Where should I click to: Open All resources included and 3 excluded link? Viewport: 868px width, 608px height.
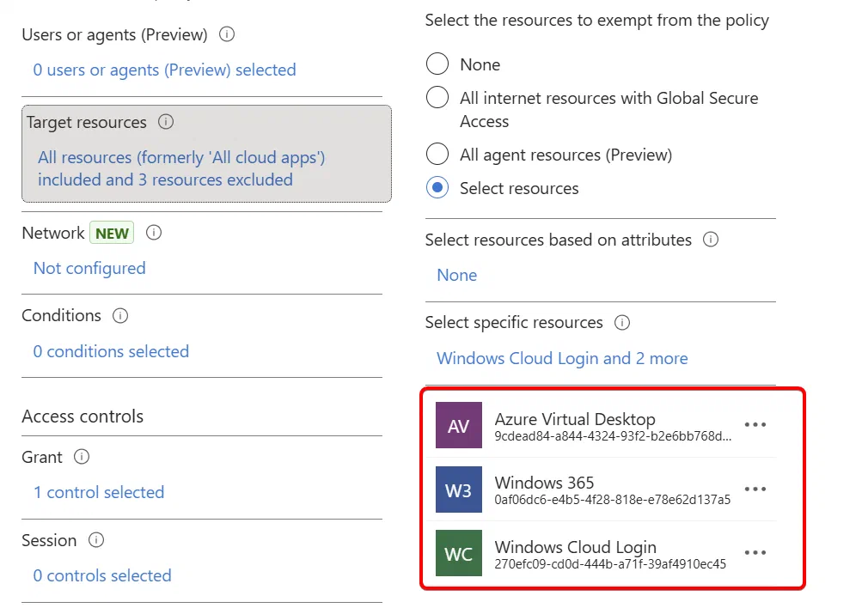tap(181, 168)
